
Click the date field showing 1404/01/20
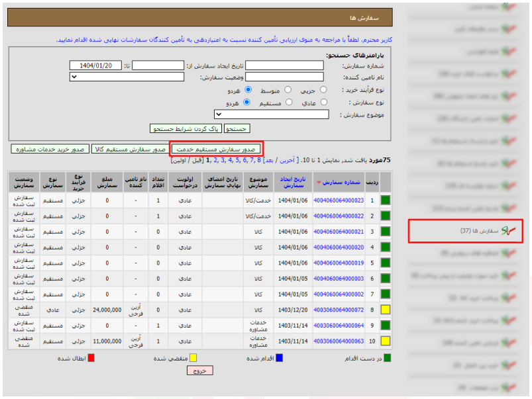click(x=95, y=66)
